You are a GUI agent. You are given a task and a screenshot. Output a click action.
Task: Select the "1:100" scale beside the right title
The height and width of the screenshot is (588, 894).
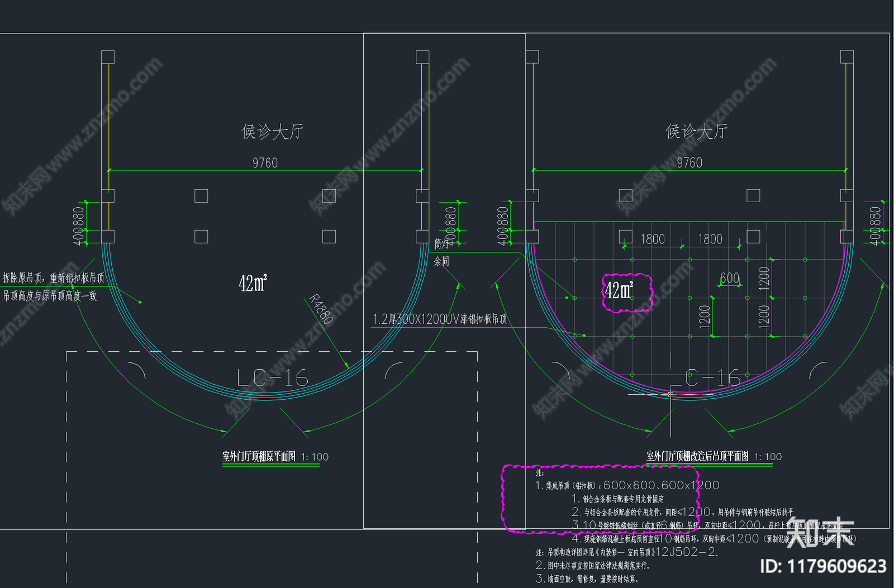768,457
